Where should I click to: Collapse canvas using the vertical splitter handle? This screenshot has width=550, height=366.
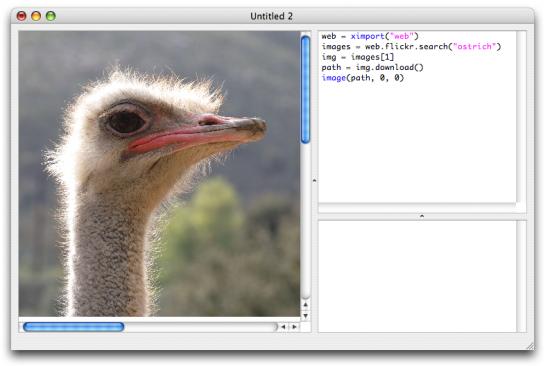tap(314, 180)
